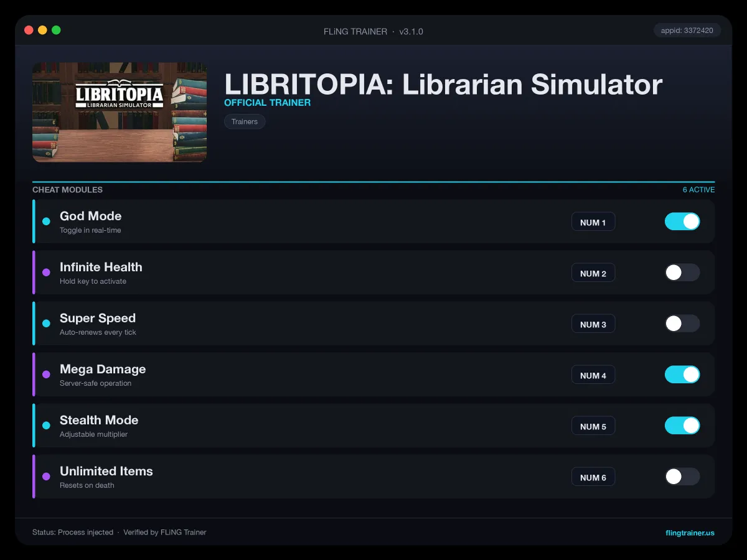Select the NUM 5 hotkey badge
747x560 pixels.
[x=593, y=426]
